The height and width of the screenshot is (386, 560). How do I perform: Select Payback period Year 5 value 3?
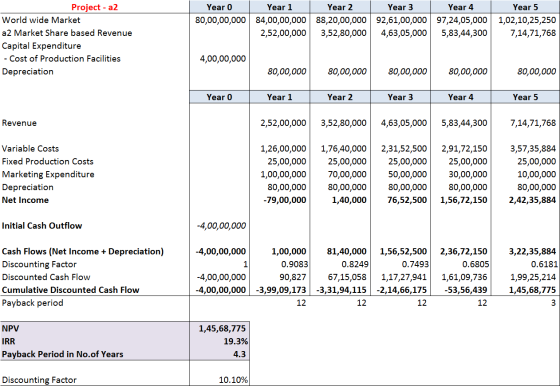(553, 303)
